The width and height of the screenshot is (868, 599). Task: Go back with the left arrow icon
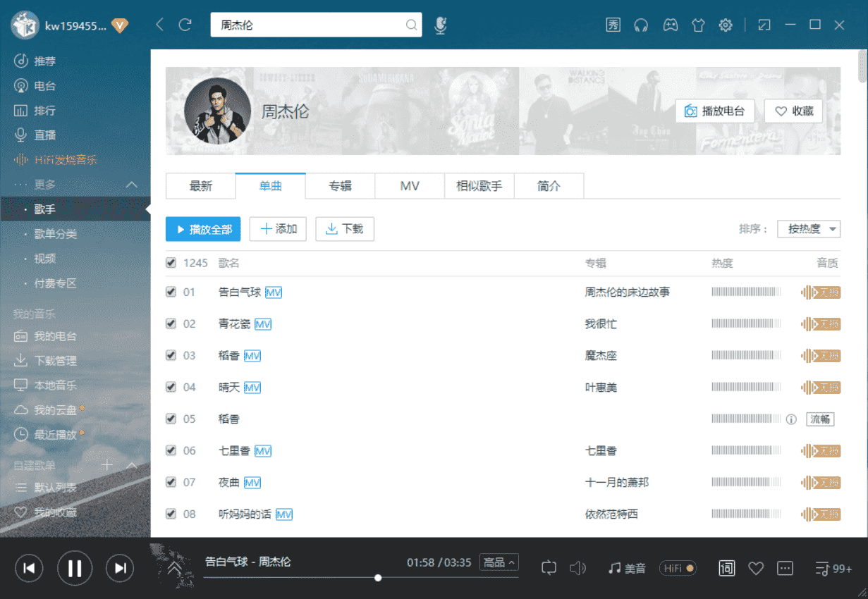[159, 25]
